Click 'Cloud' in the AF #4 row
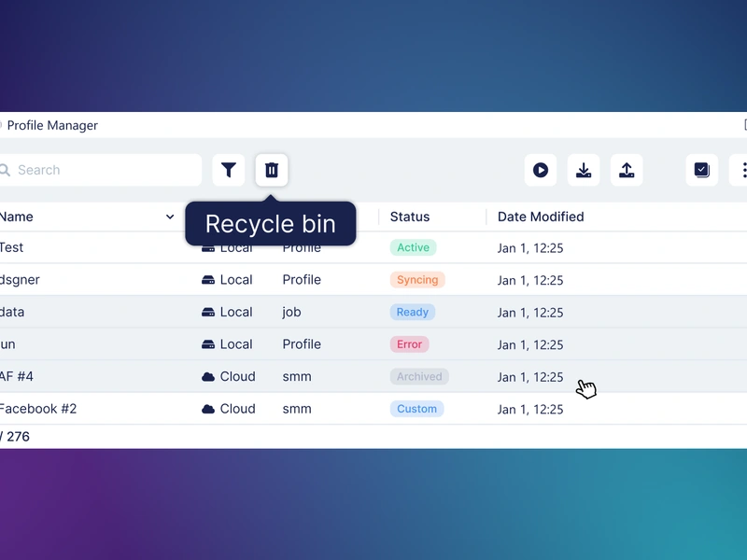Viewport: 747px width, 560px height. [238, 377]
